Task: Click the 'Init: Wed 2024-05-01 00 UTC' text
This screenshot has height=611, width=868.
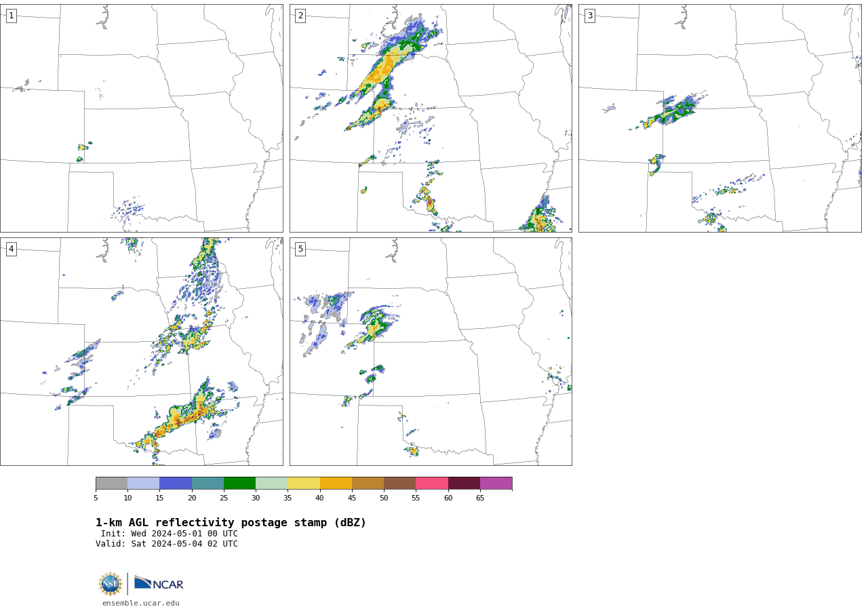Action: [170, 534]
